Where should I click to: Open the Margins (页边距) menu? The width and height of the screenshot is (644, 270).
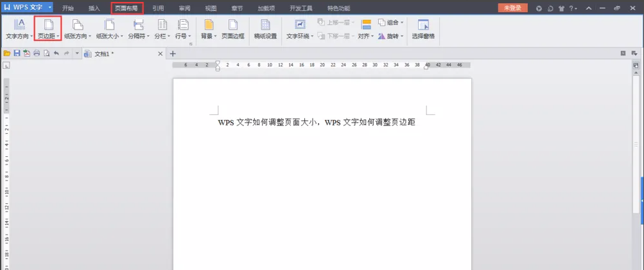tap(48, 29)
